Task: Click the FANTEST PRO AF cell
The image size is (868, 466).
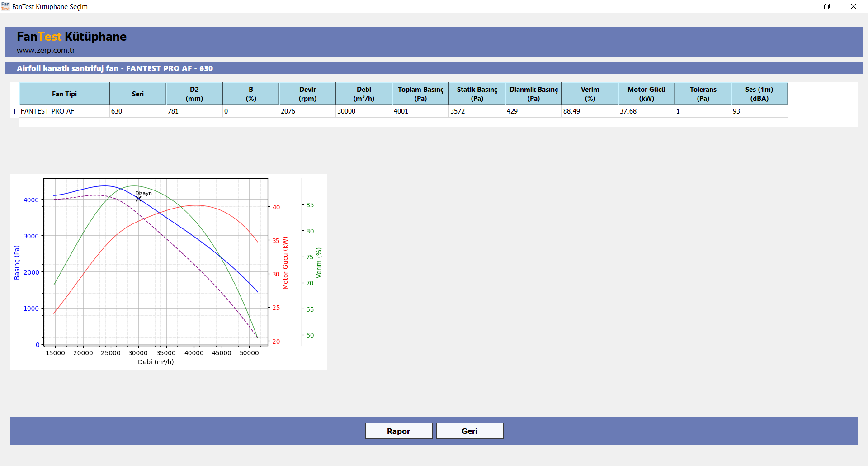Action: (x=64, y=111)
